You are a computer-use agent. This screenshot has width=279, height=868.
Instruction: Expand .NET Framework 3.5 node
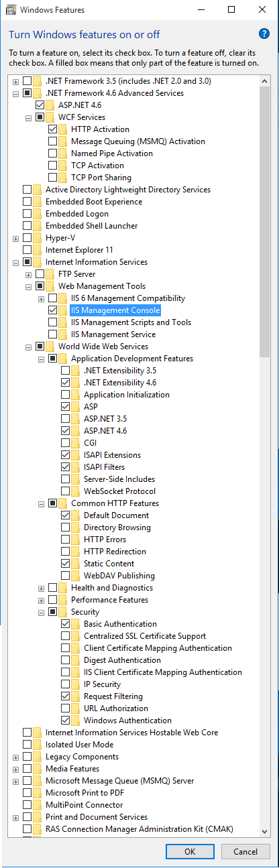click(x=15, y=81)
